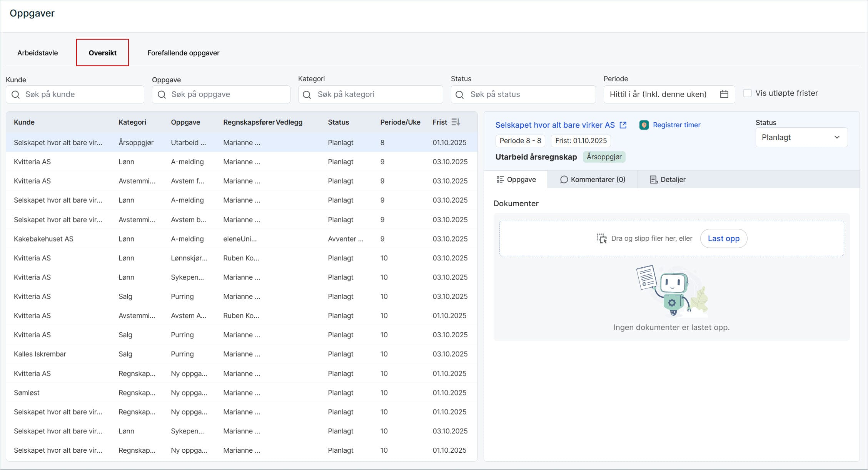Screen dimensions: 868x470
Task: Open external link icon beside company name
Action: (x=623, y=125)
